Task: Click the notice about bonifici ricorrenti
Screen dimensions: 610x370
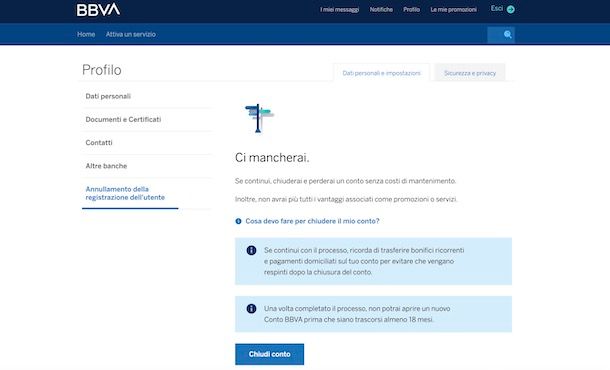Action: coord(373,261)
